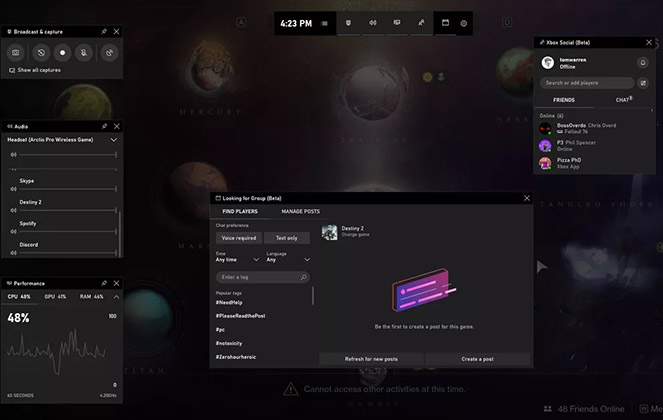Open Game Bar settings gear
This screenshot has width=663, height=420.
(464, 23)
